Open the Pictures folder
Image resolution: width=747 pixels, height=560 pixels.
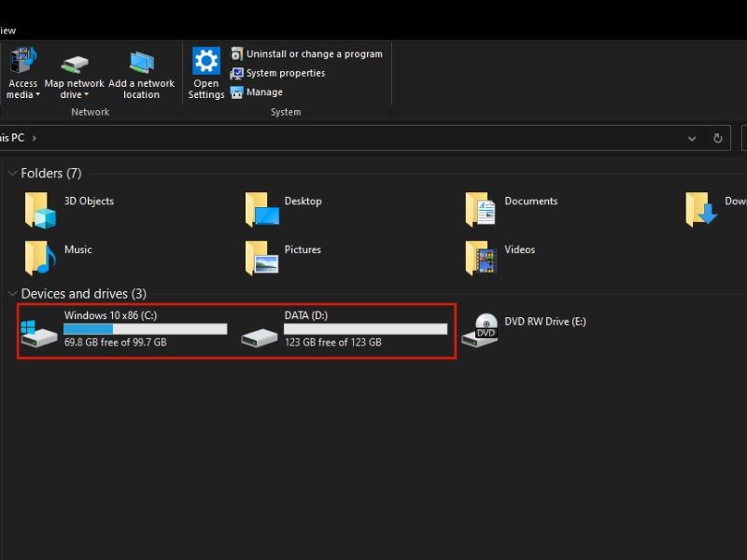(302, 249)
